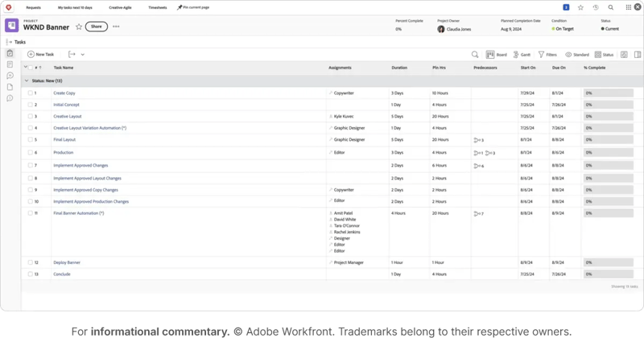Expand the Tasks breadcrumb panel toggle
The width and height of the screenshot is (644, 338).
9,42
